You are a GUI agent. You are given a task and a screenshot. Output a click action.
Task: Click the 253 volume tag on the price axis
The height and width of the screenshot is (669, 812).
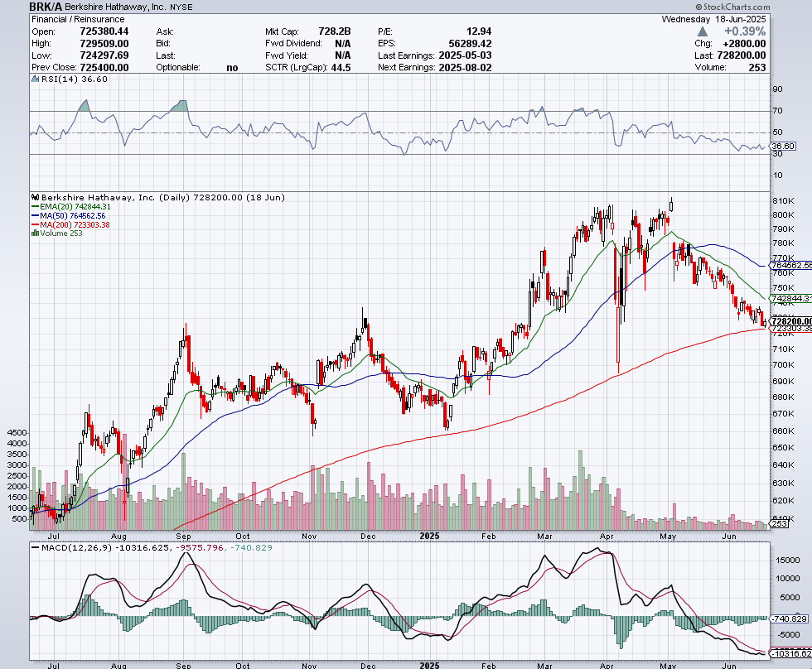tap(780, 523)
